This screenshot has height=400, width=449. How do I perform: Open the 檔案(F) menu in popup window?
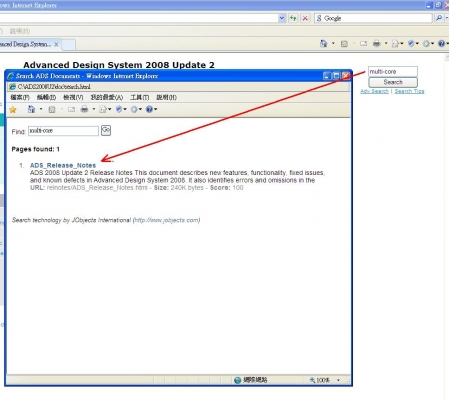[20, 97]
